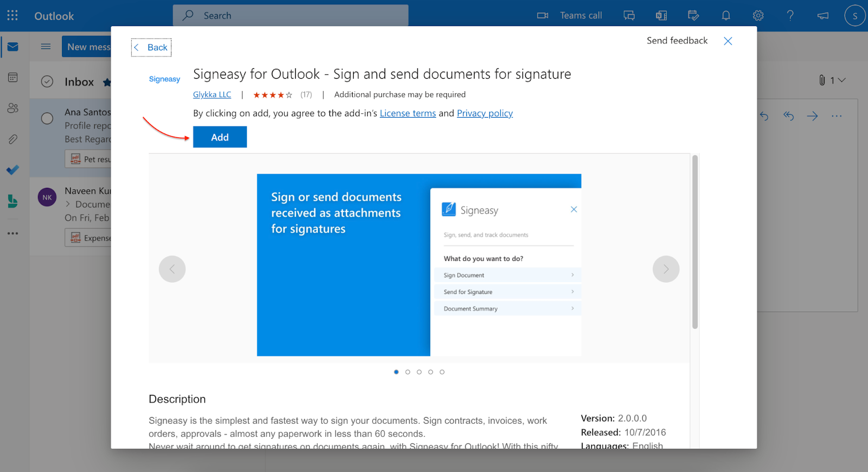Start a Teams call video icon

[x=542, y=16]
